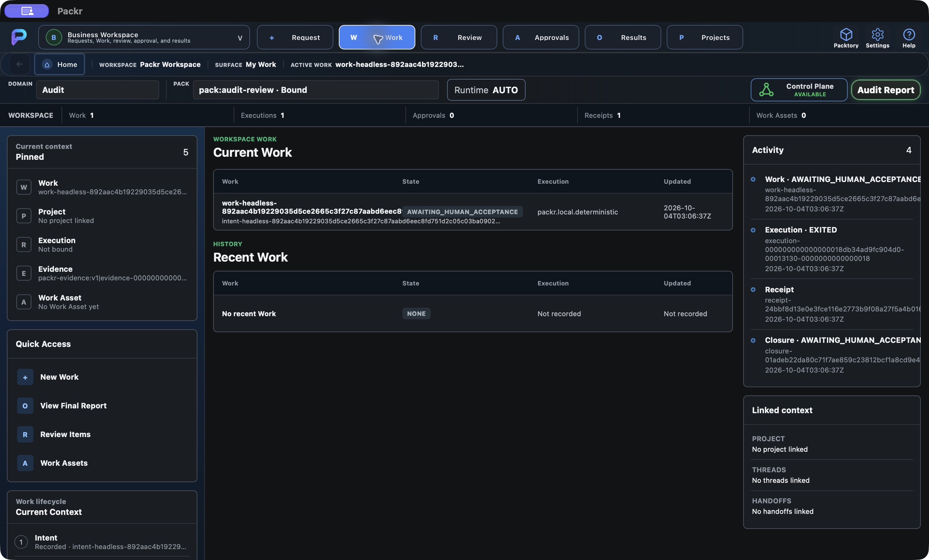Open the Receipt activity entry

coord(832,304)
